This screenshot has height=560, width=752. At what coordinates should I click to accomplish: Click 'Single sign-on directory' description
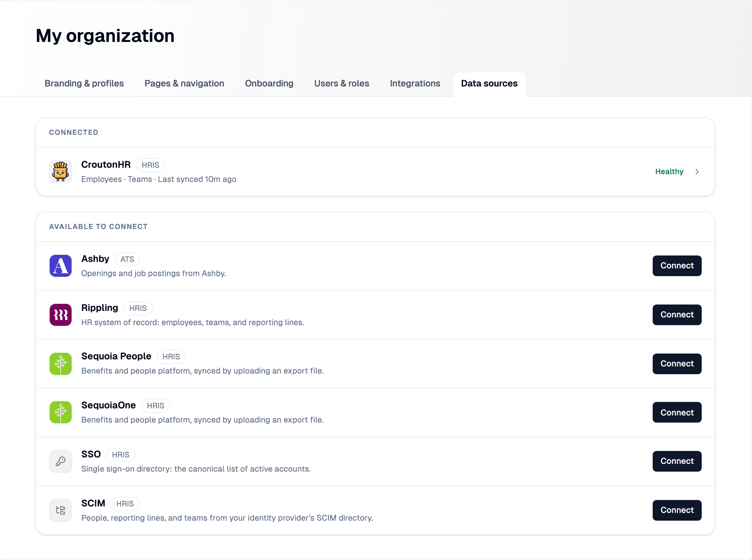pyautogui.click(x=196, y=468)
